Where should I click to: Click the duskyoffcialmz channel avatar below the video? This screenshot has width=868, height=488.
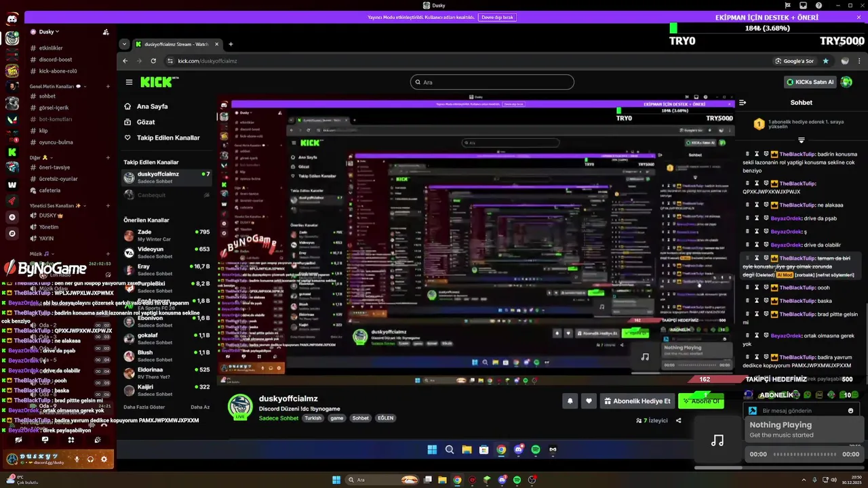240,407
